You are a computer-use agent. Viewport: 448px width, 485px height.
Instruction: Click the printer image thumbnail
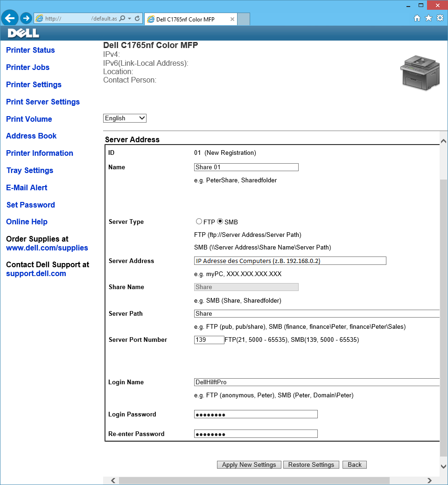click(x=420, y=73)
